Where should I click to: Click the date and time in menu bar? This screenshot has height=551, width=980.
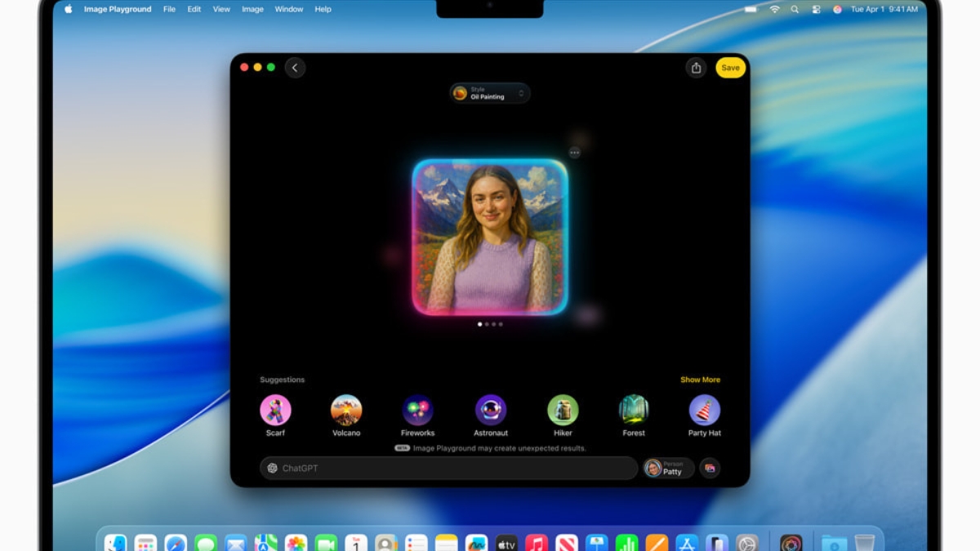884,9
